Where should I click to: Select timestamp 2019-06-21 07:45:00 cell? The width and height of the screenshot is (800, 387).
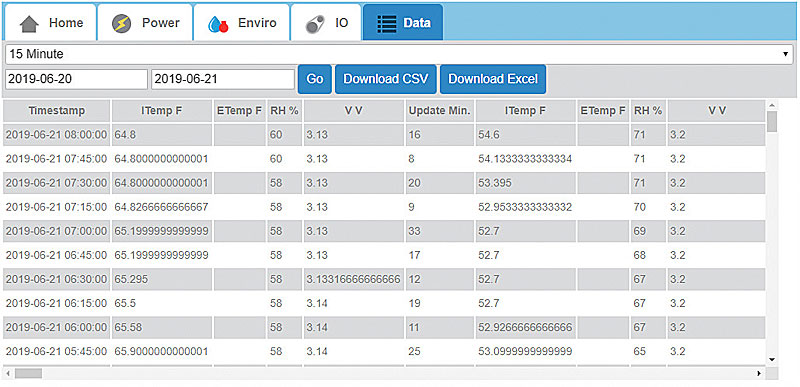pos(57,159)
